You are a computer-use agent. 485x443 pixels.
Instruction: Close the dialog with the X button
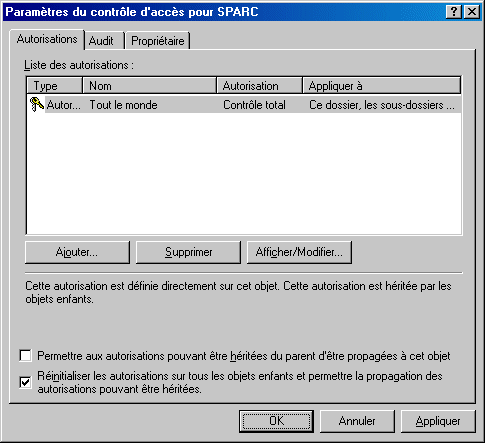[472, 12]
